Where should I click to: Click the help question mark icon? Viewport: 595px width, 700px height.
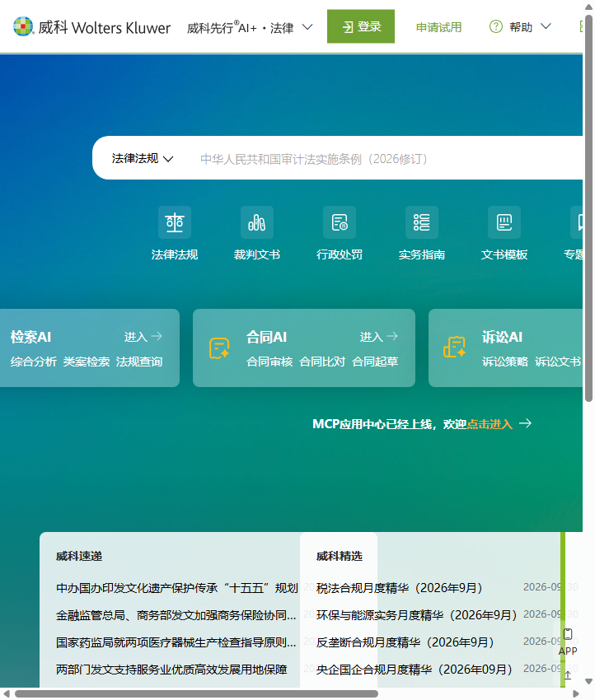click(x=496, y=27)
